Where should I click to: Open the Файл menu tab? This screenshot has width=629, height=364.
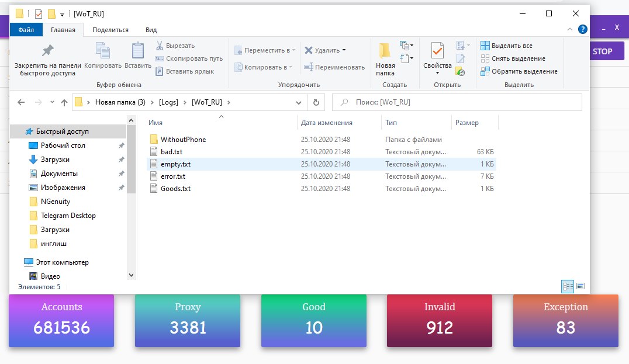(26, 30)
